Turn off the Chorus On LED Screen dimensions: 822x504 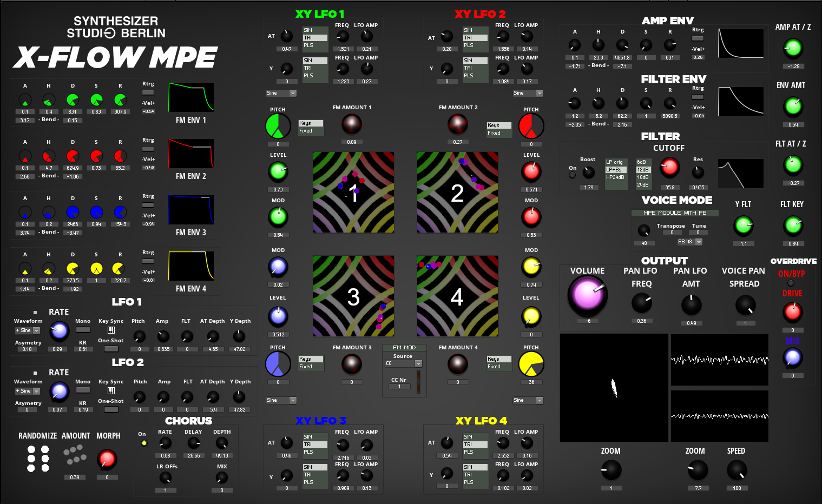143,443
